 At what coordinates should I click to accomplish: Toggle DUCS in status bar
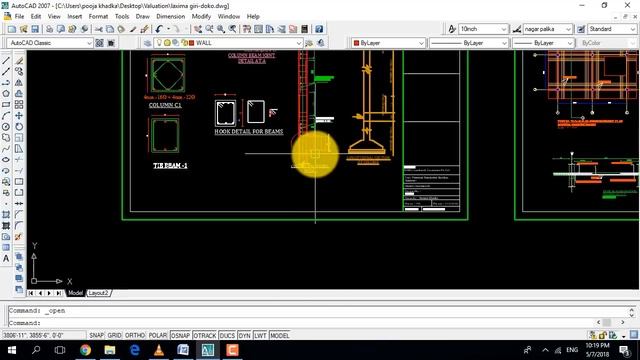pyautogui.click(x=227, y=336)
